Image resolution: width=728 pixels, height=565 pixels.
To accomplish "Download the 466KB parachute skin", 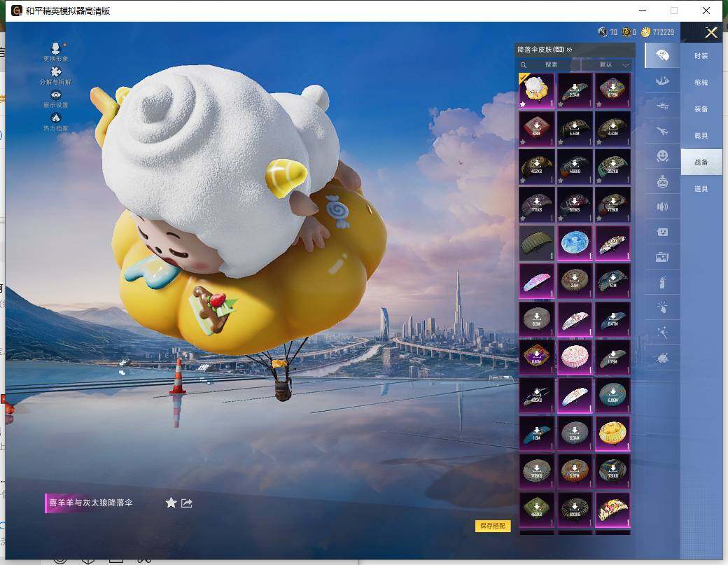I will (x=575, y=167).
